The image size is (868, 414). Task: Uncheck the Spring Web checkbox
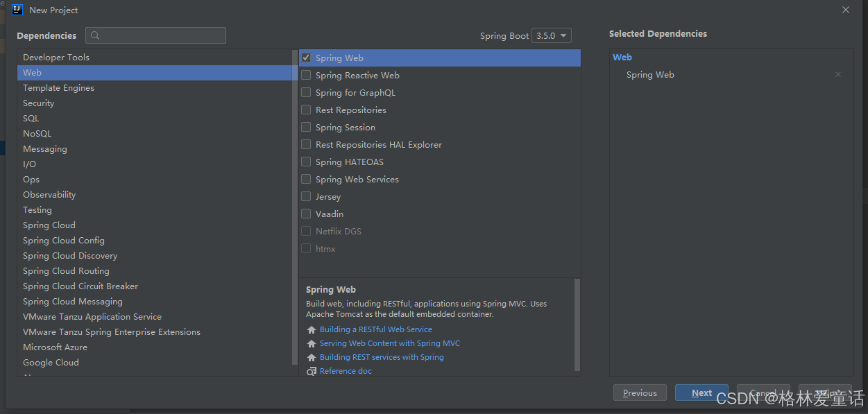click(x=306, y=58)
